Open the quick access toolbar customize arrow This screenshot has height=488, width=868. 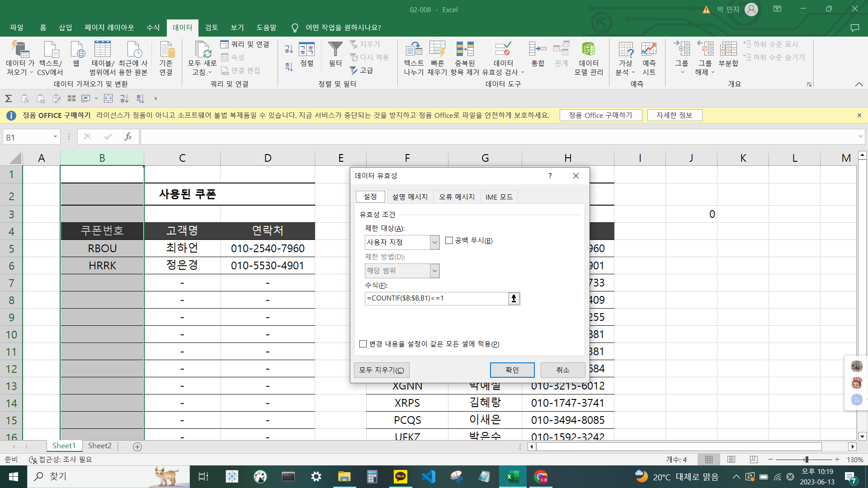[x=156, y=99]
